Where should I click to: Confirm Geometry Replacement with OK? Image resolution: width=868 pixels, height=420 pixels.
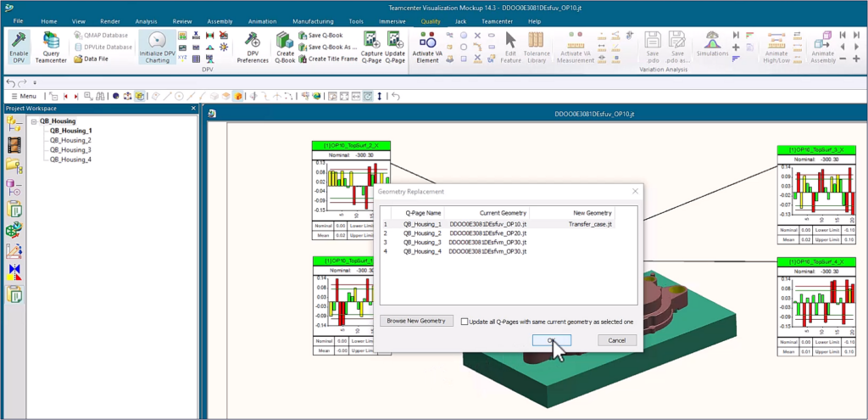551,340
